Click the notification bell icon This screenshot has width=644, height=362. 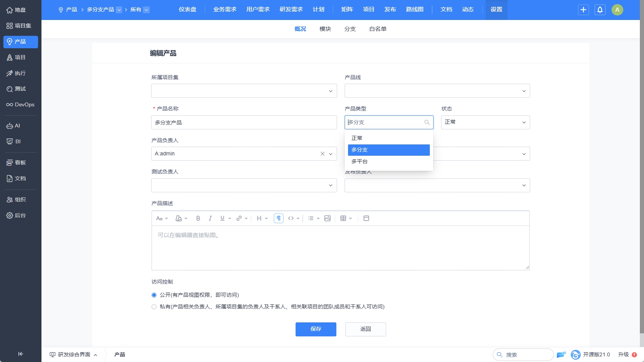[x=600, y=10]
